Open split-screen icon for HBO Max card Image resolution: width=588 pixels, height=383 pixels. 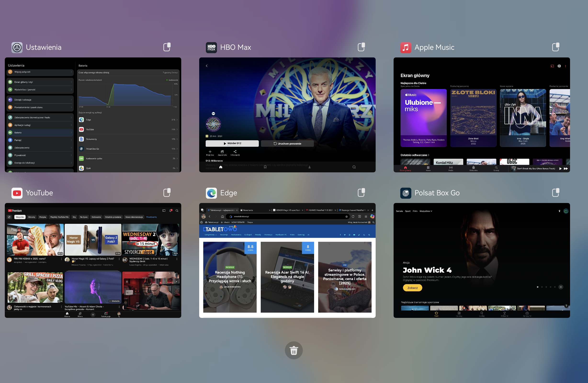[x=362, y=47]
